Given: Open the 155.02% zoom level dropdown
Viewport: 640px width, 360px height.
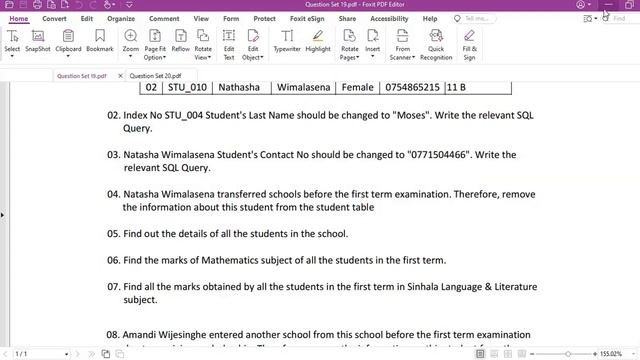Looking at the screenshot, I should tap(633, 354).
